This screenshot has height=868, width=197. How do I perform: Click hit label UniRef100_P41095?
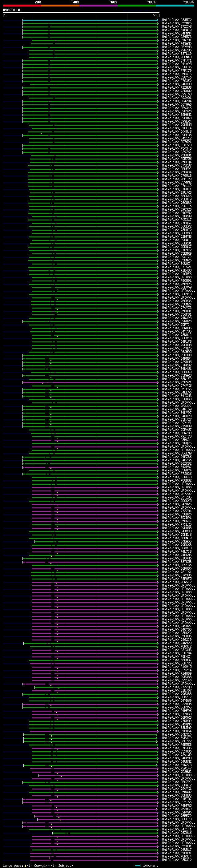176,64
